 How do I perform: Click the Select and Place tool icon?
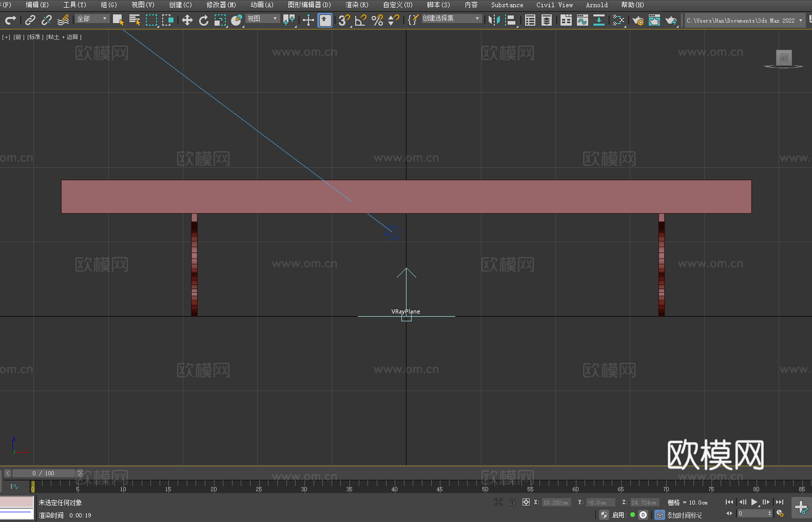(236, 20)
